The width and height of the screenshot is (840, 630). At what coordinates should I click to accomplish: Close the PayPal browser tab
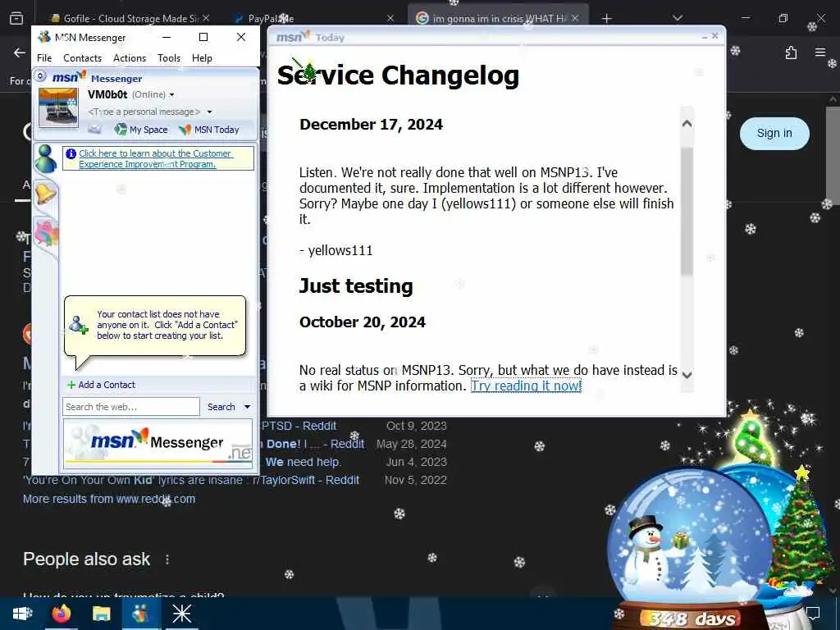pos(390,18)
